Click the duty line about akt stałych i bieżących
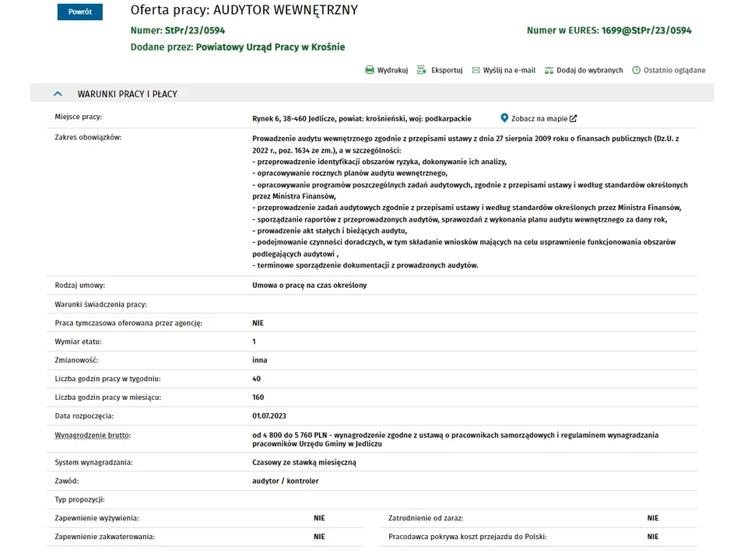The image size is (744, 560). 330,231
